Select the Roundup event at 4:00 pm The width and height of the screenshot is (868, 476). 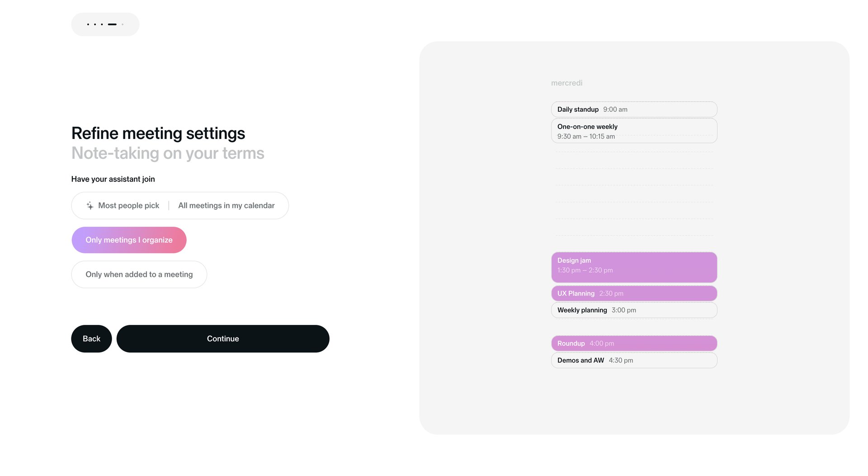point(634,343)
